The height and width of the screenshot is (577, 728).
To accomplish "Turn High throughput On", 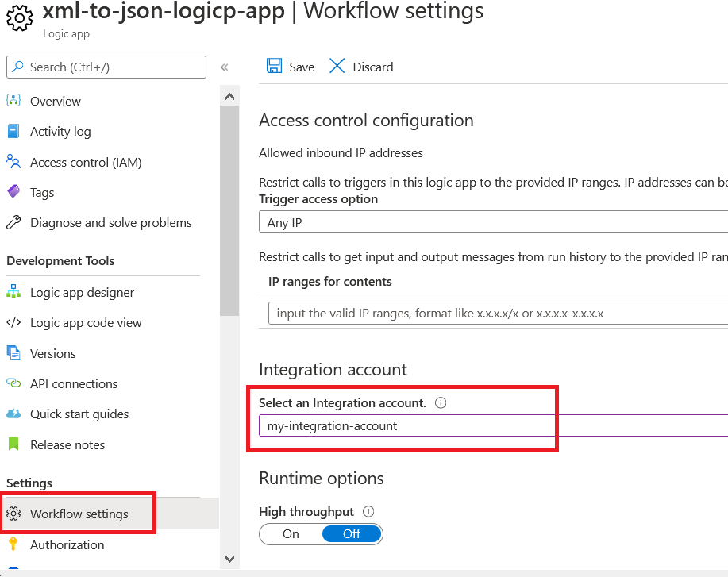I will point(291,534).
